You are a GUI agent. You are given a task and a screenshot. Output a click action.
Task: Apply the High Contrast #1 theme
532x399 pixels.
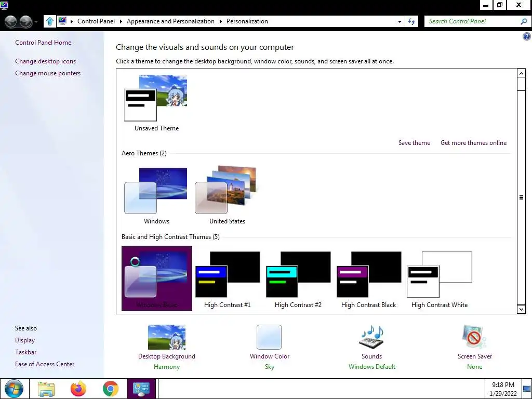pyautogui.click(x=228, y=279)
